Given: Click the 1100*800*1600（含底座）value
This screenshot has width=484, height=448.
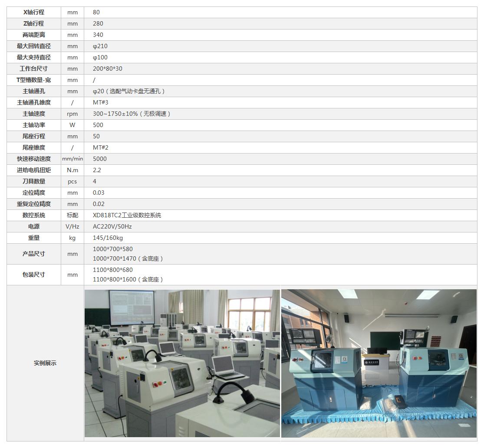Looking at the screenshot, I should [128, 279].
